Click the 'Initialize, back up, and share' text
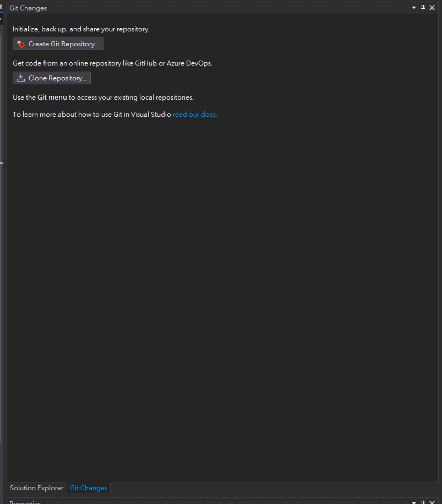Screen dimensions: 442x504 [x=81, y=29]
